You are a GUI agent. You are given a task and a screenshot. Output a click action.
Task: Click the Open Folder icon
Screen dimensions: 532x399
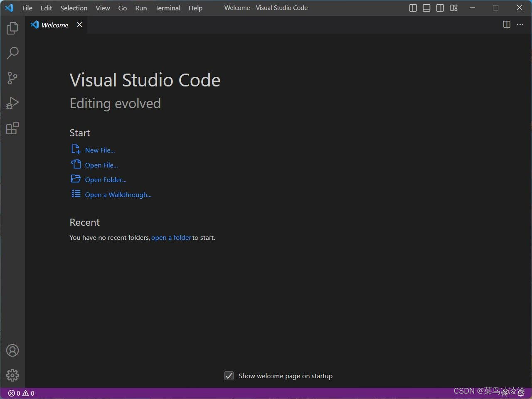pos(76,179)
